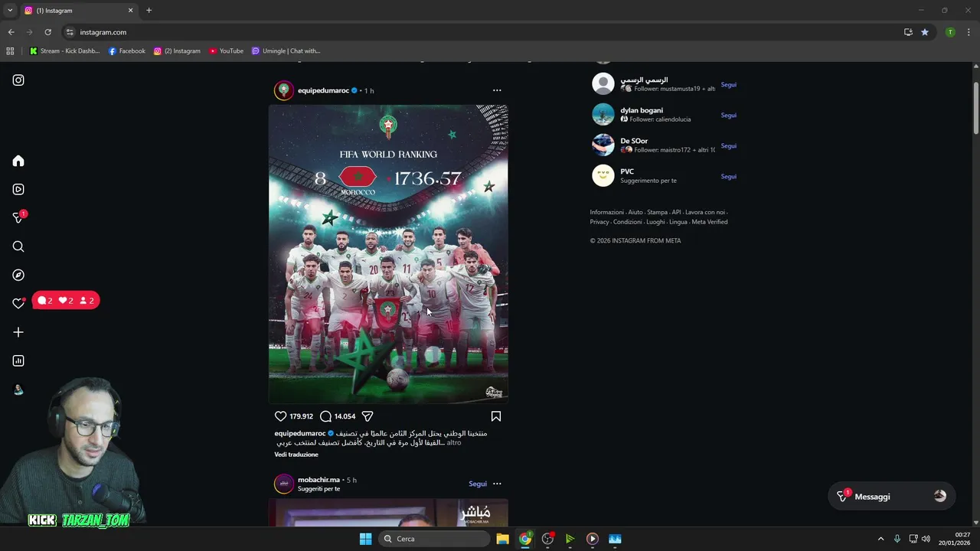
Task: Open Chrome profile avatar button
Action: click(950, 32)
